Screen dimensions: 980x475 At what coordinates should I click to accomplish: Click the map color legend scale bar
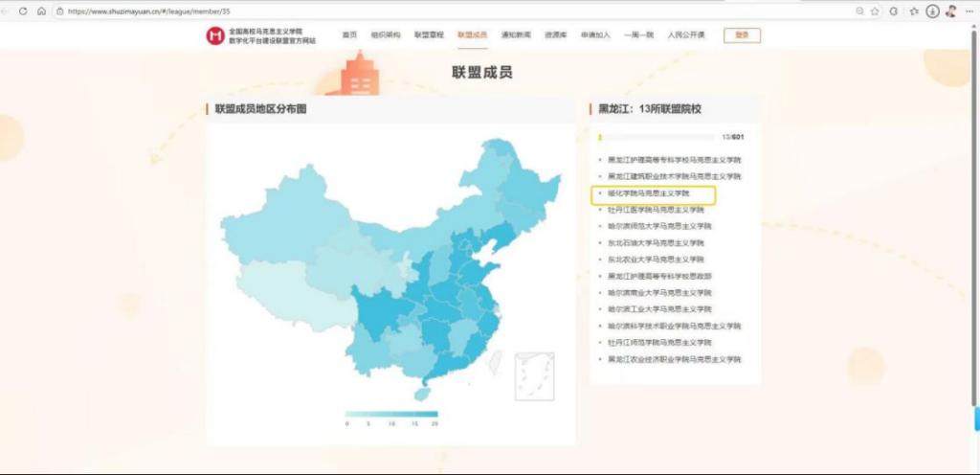tap(390, 415)
